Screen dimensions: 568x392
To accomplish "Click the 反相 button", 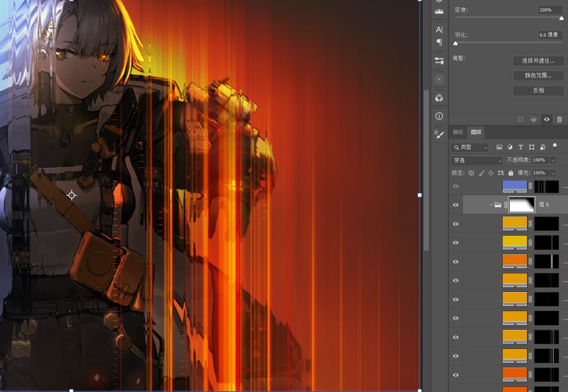I will (538, 91).
